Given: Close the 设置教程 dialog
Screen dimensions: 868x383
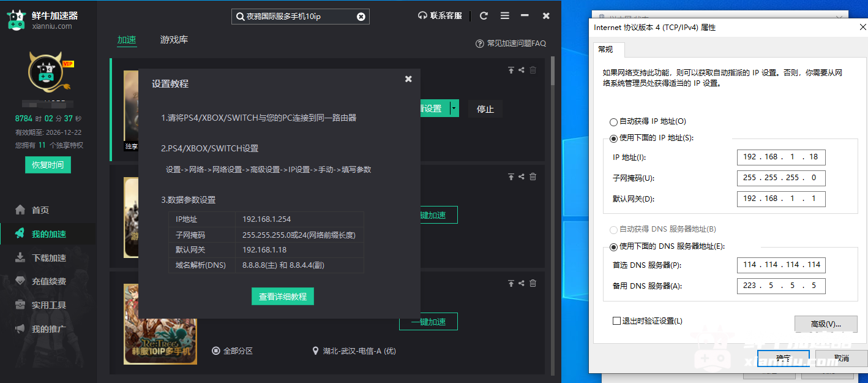Looking at the screenshot, I should [x=408, y=78].
